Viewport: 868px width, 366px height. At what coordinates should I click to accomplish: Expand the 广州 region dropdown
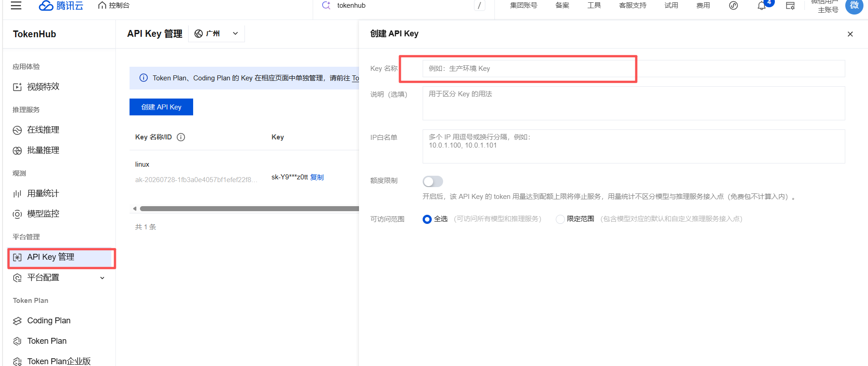coord(216,34)
